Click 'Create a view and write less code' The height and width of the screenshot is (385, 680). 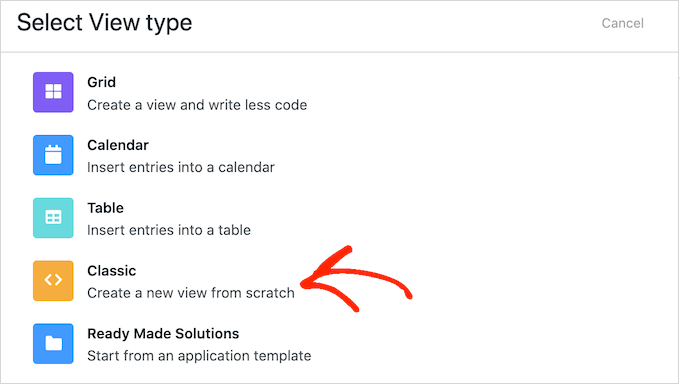point(197,105)
